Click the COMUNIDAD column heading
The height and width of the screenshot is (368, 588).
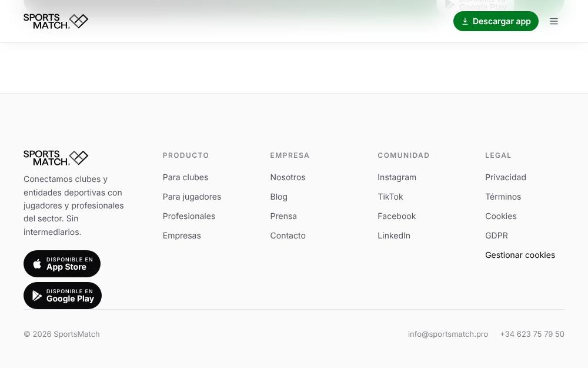403,155
